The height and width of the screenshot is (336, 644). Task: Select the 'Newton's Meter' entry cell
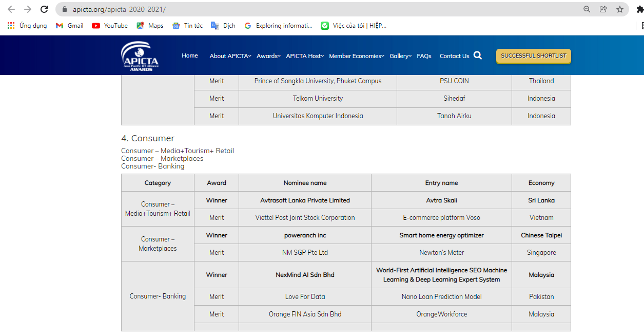pos(442,253)
